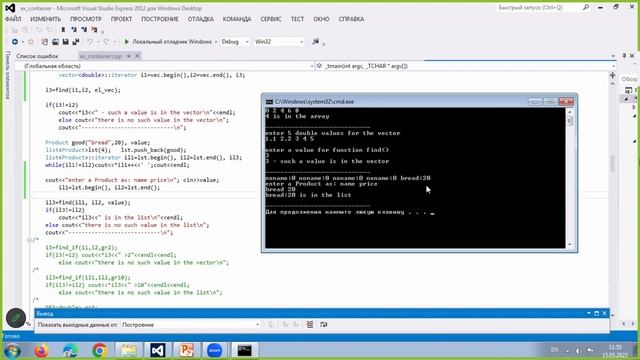Click the code editor vertical scrollbar
This screenshot has width=640, height=360.
pos(612,163)
